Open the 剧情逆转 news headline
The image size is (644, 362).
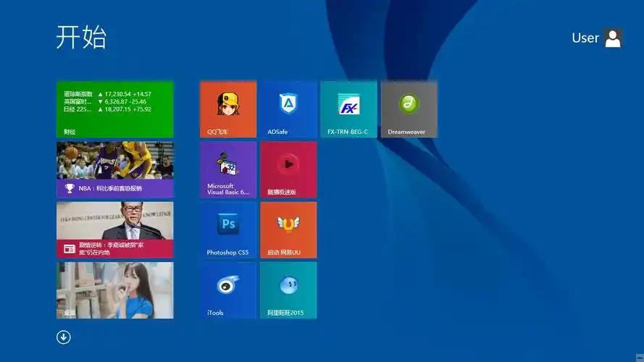111,248
